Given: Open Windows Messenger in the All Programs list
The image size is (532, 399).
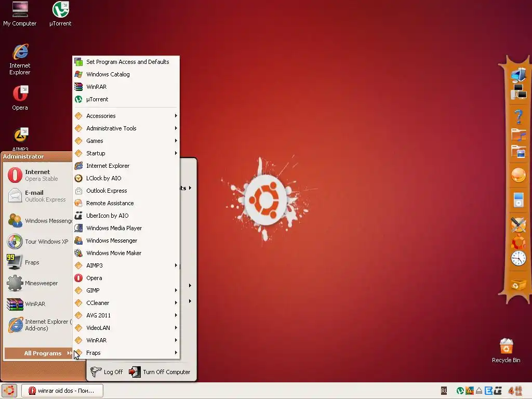Looking at the screenshot, I should pos(126,241).
